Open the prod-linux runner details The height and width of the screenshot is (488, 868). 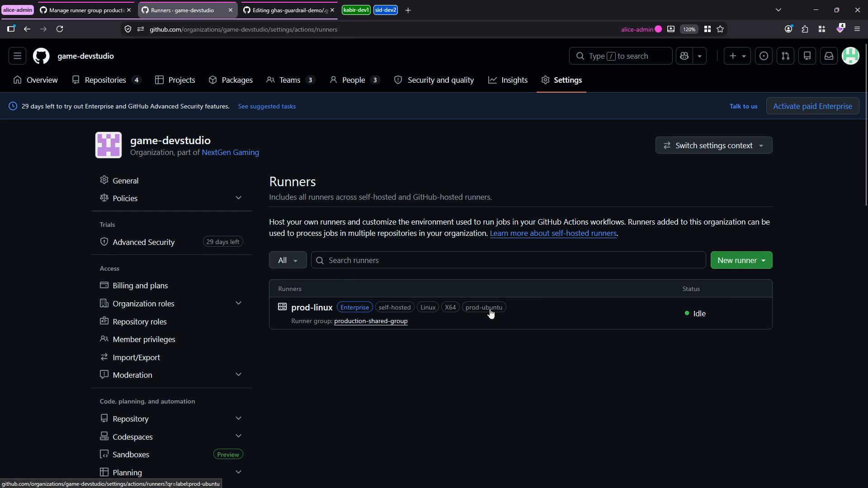(x=312, y=308)
